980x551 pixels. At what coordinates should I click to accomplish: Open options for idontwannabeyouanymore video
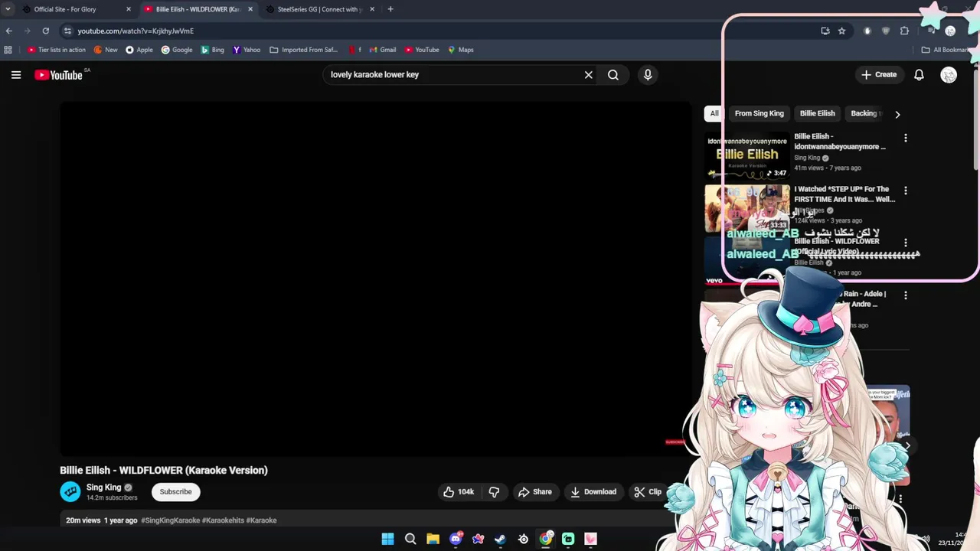(906, 139)
